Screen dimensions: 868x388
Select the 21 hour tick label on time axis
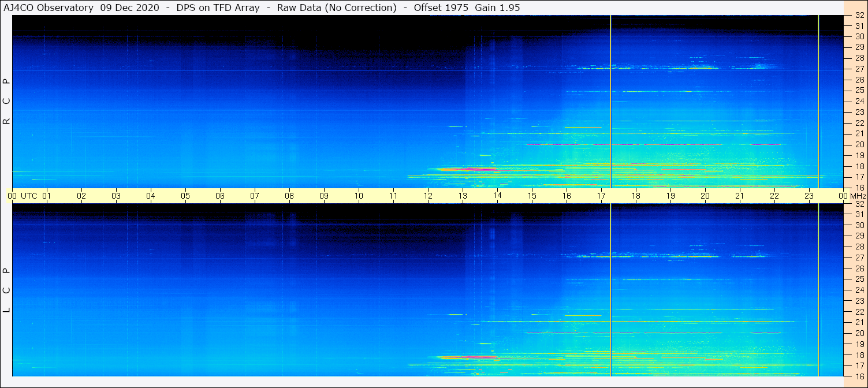click(x=740, y=196)
